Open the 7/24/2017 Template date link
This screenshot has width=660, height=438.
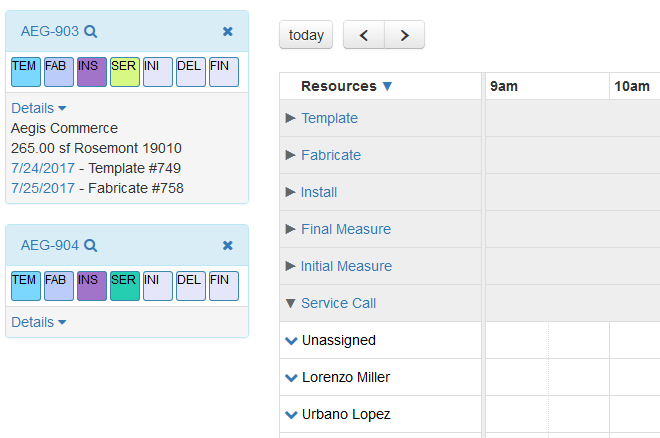[x=43, y=168]
